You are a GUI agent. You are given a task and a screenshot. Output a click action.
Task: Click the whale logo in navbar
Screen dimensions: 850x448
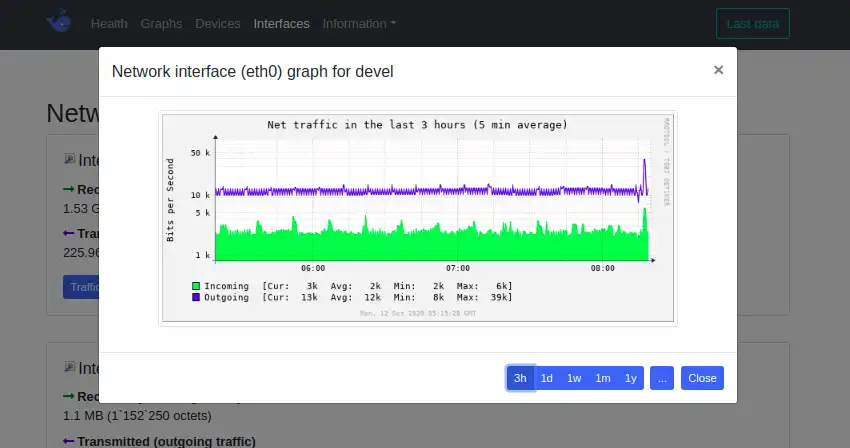(x=59, y=21)
